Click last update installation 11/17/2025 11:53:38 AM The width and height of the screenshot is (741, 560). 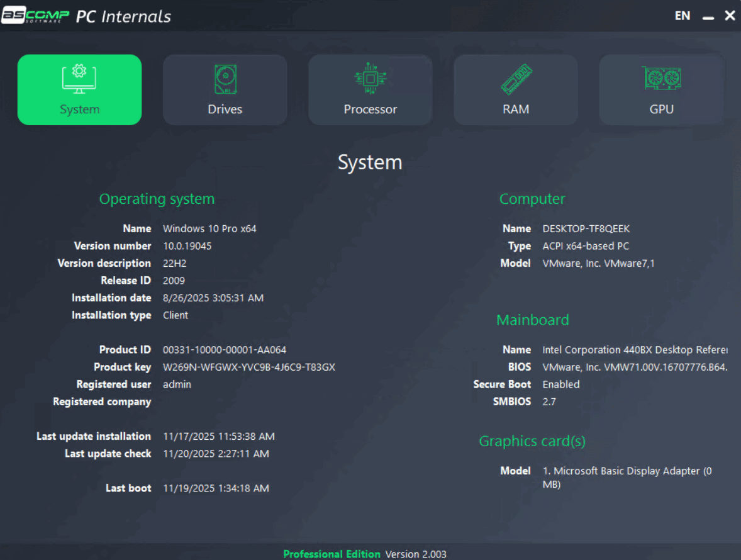pyautogui.click(x=218, y=437)
